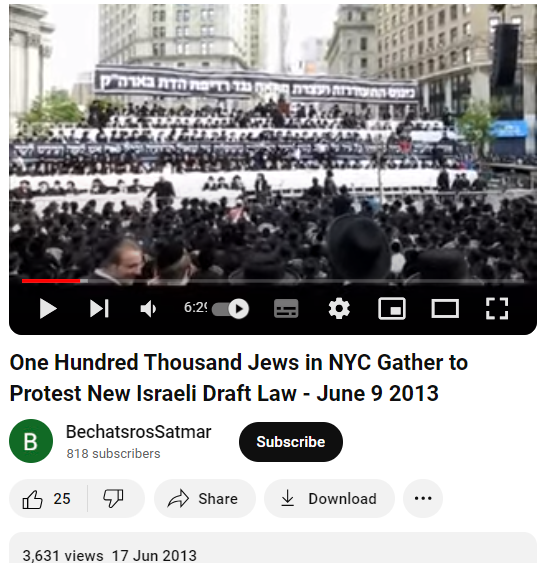The height and width of the screenshot is (563, 545).
Task: Subscribe to BechatsrosSatmar channel
Action: click(x=290, y=442)
